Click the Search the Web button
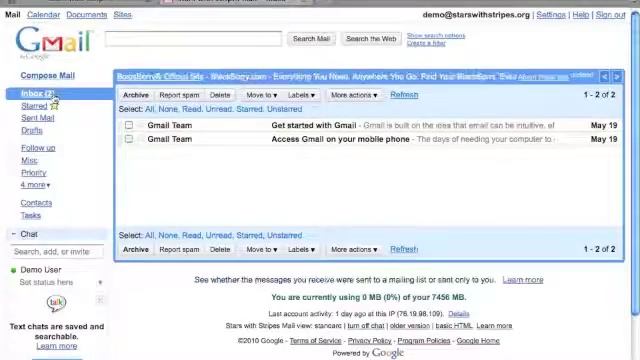640x360 pixels. (371, 39)
